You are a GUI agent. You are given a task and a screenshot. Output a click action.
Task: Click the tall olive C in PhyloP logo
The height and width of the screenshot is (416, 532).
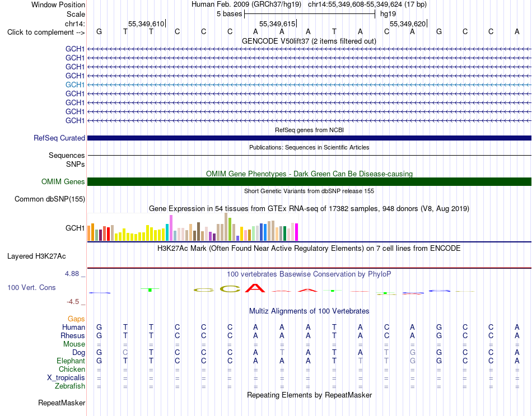[x=230, y=289]
